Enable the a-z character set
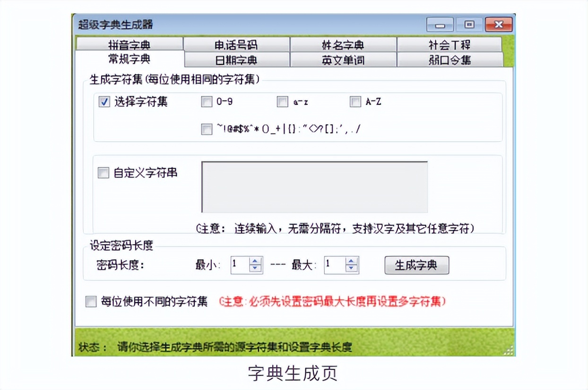Screen dimensions: 588x390 coord(282,102)
